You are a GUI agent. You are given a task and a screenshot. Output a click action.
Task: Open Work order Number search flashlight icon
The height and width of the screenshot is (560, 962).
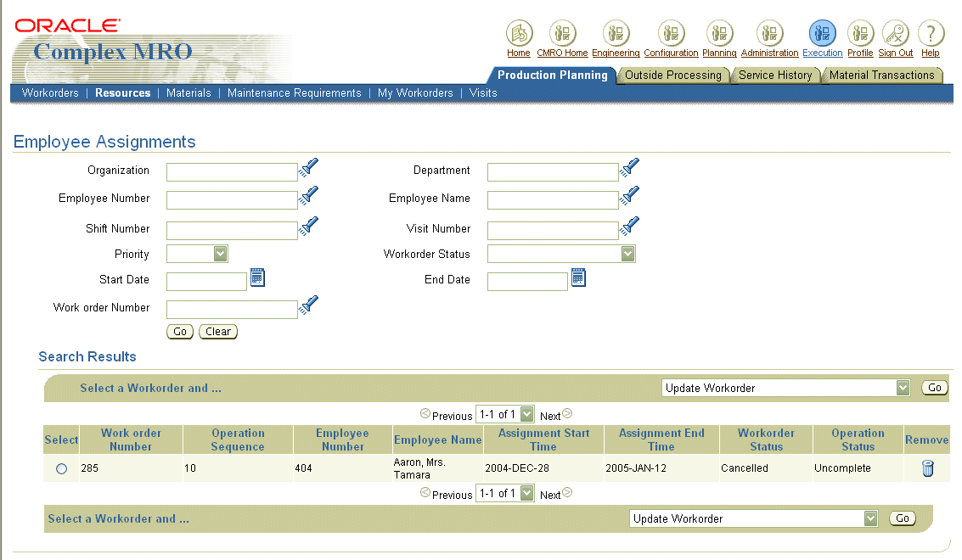coord(308,305)
